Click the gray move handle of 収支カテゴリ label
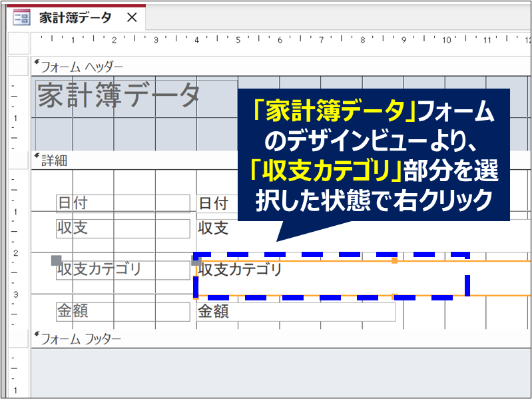Screen dimensions: 532x399 pyautogui.click(x=57, y=260)
